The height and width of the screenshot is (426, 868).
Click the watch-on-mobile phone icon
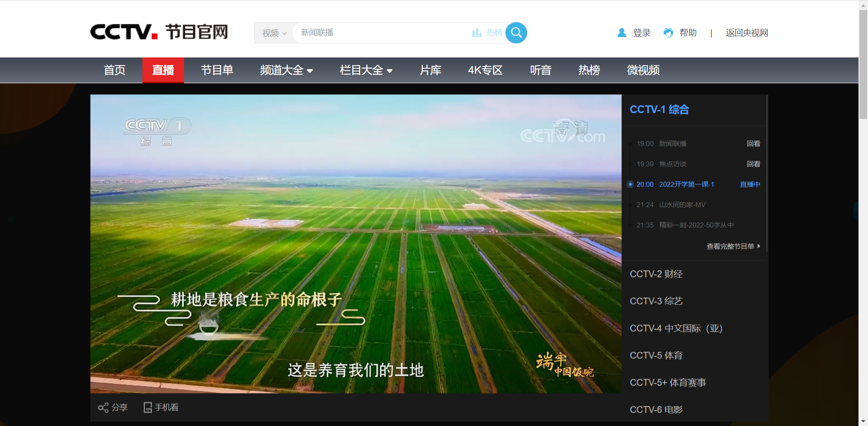point(147,407)
